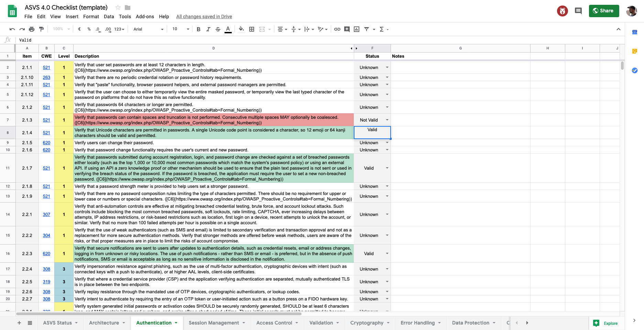644x330 pixels.
Task: Open the Calendar side panel
Action: [635, 32]
